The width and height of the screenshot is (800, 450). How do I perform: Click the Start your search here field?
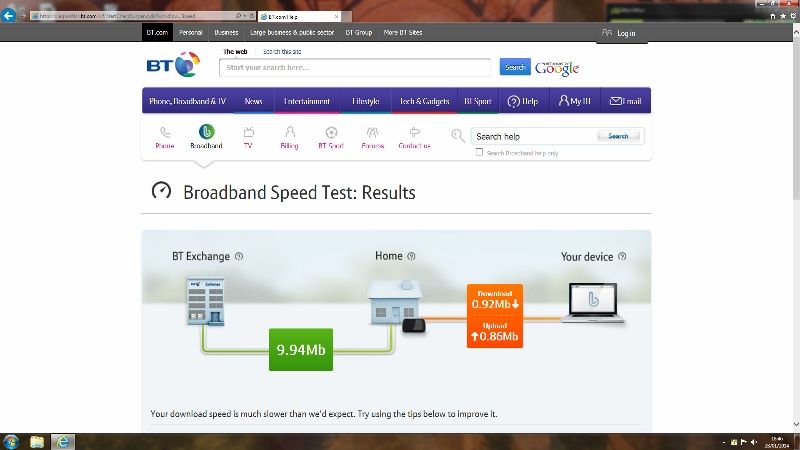[x=355, y=67]
